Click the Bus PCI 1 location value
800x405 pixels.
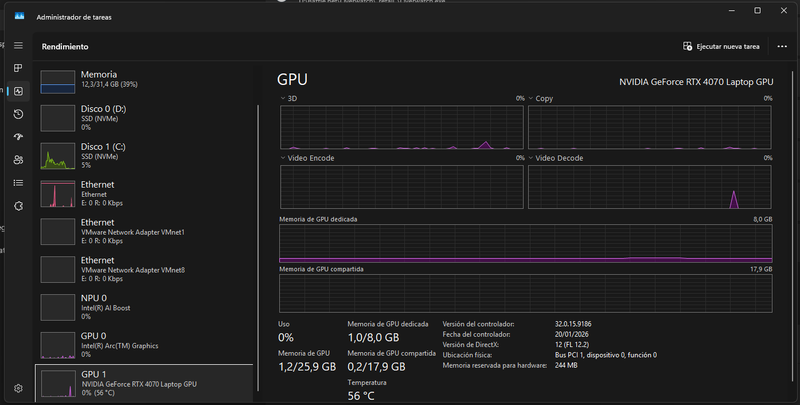pyautogui.click(x=606, y=355)
